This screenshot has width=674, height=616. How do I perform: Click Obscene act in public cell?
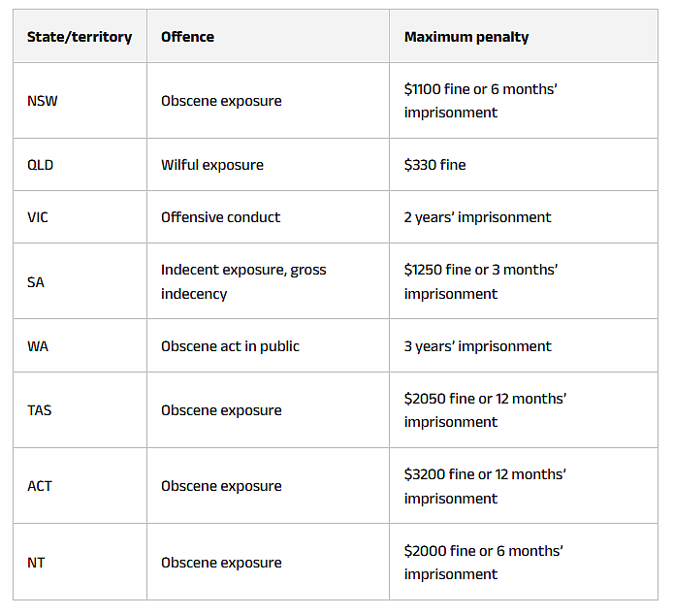pyautogui.click(x=269, y=346)
